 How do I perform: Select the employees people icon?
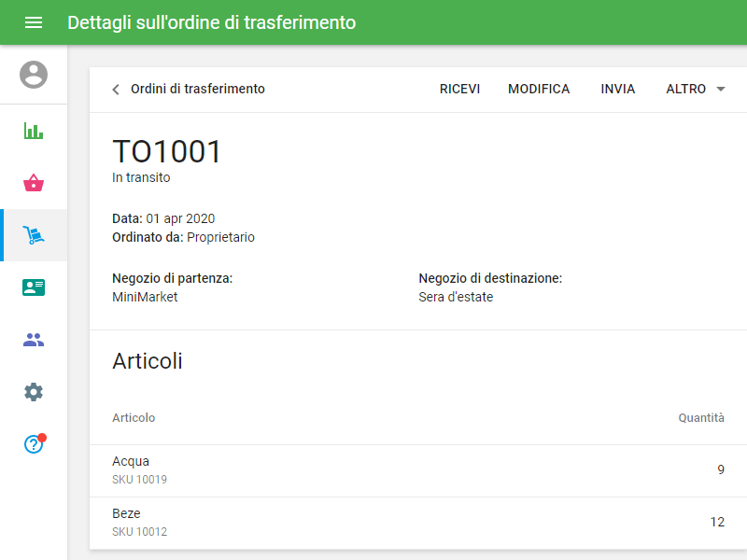tap(34, 340)
